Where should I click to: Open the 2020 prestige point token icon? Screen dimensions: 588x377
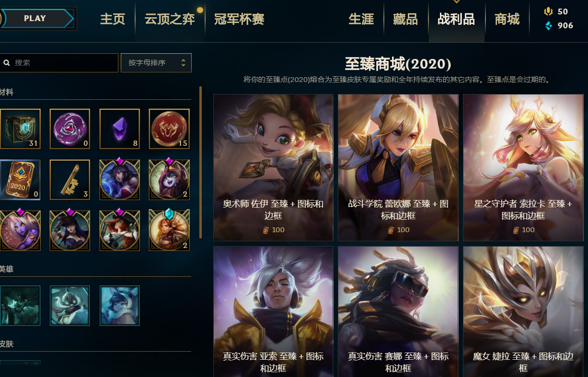[20, 179]
